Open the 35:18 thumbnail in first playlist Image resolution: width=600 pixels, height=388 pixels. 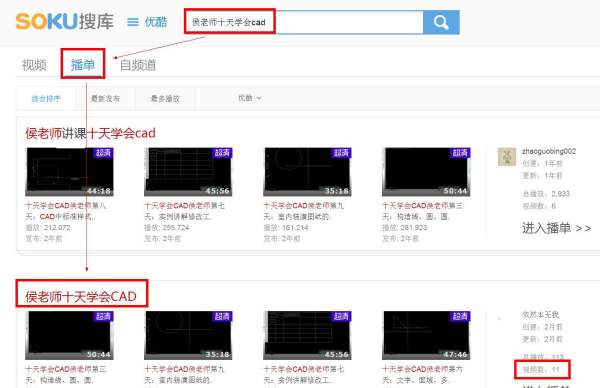[x=307, y=172]
